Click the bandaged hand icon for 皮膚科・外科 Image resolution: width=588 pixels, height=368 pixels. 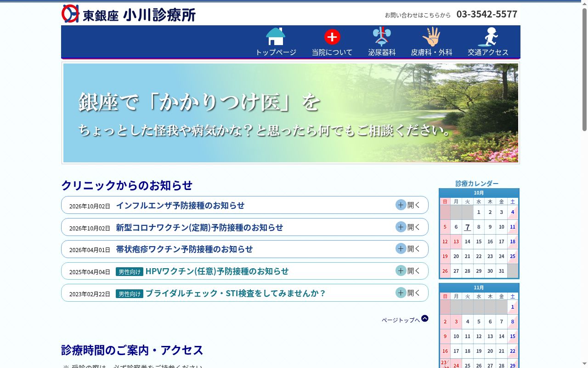[431, 36]
